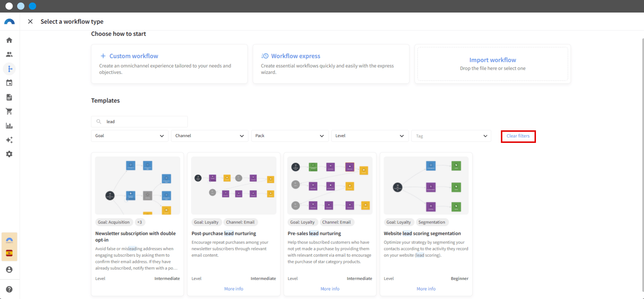Open the Settings gear icon in sidebar
Viewport: 644px width, 299px height.
coord(9,154)
